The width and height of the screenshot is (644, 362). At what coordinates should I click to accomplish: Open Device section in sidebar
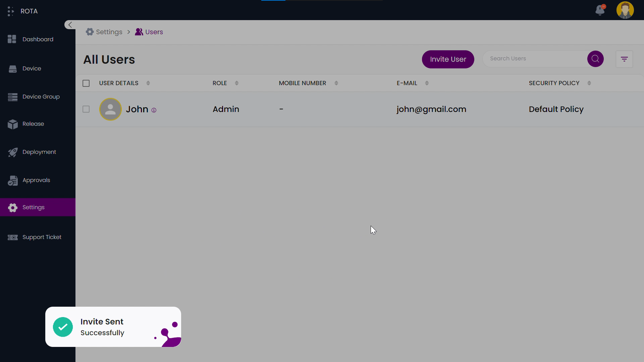32,68
